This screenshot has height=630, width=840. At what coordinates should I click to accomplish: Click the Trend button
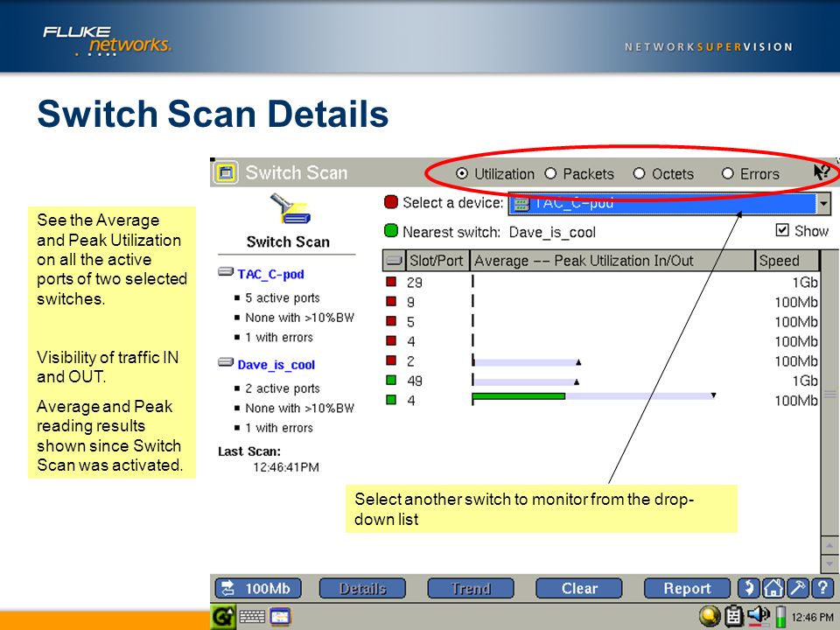(471, 588)
